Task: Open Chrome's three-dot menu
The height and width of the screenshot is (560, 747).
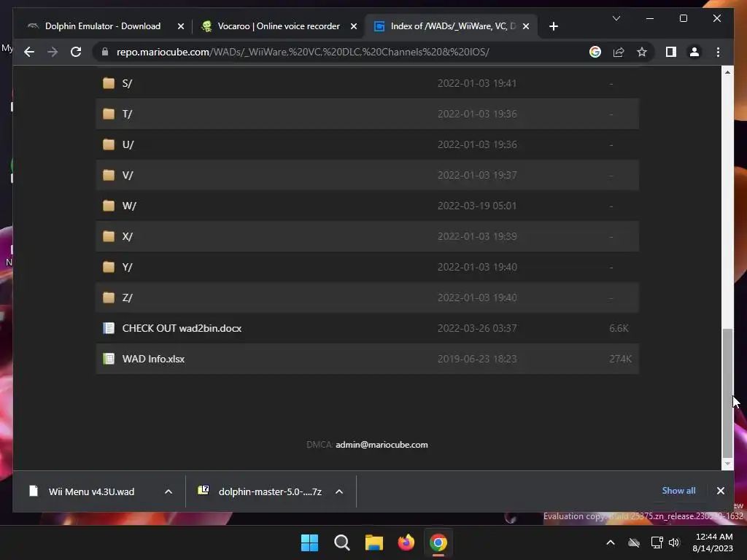Action: [718, 52]
